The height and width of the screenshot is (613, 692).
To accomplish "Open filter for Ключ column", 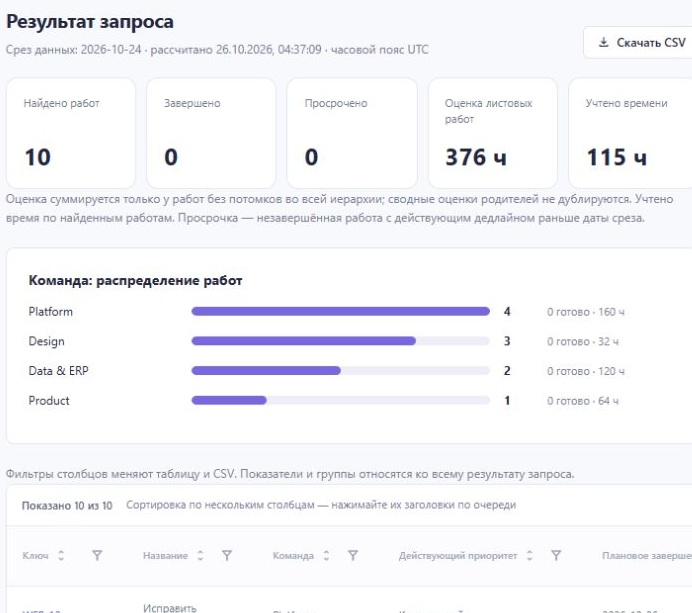I will coord(97,556).
